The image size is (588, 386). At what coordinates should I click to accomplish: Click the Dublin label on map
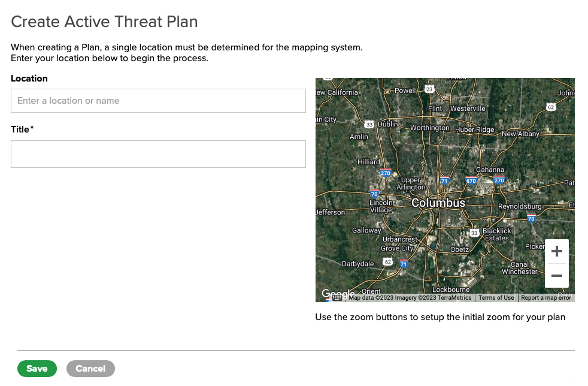click(x=388, y=124)
